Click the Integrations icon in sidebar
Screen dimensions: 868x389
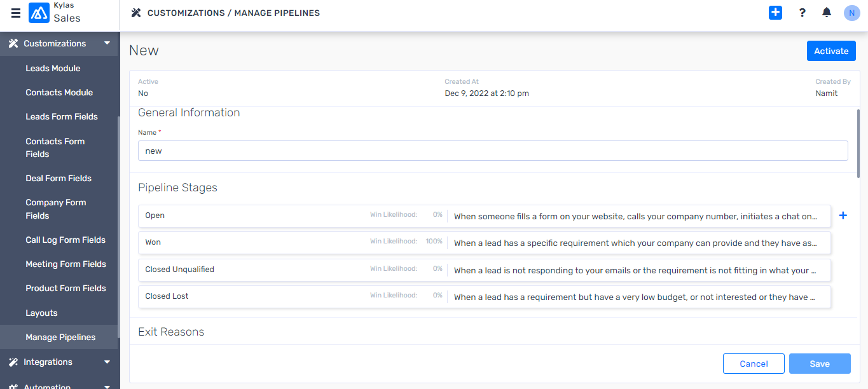pyautogui.click(x=13, y=362)
